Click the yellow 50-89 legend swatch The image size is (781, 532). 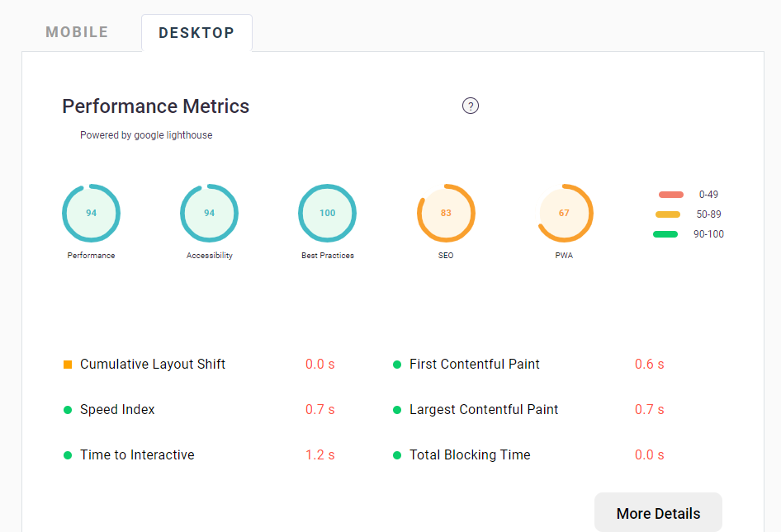tap(667, 214)
